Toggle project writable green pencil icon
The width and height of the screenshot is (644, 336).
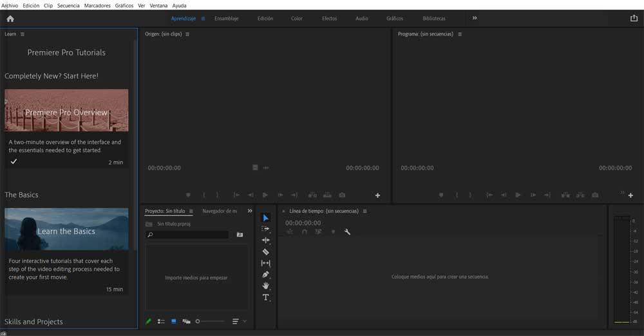pos(148,321)
